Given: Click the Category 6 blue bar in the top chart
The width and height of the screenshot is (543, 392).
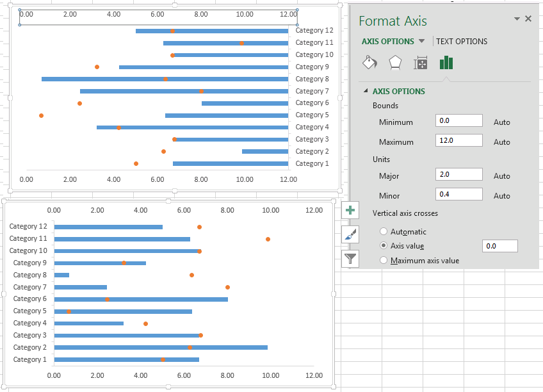Looking at the screenshot, I should click(x=245, y=104).
